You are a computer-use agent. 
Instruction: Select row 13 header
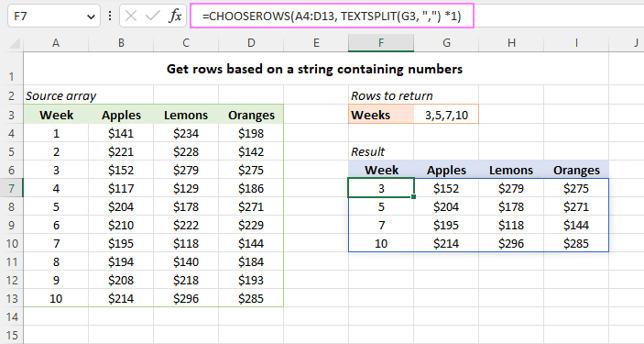[x=12, y=298]
